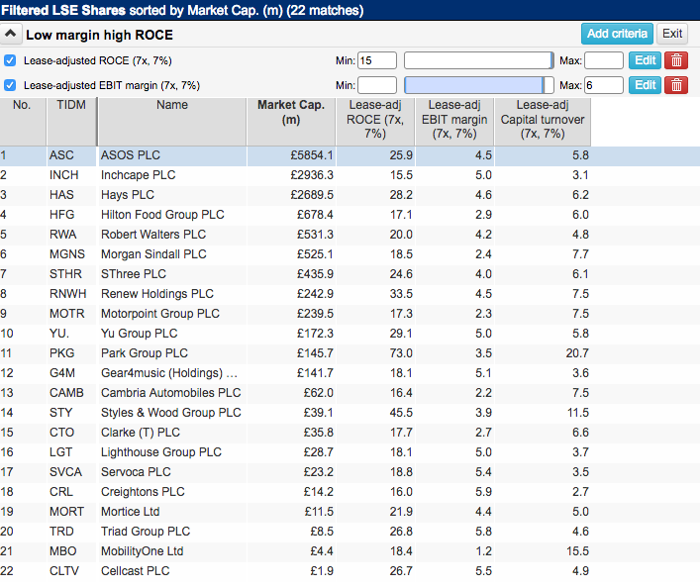Adjust the Lease-adjusted EBIT margin range slider
Viewport: 700px width, 588px height.
pos(478,85)
